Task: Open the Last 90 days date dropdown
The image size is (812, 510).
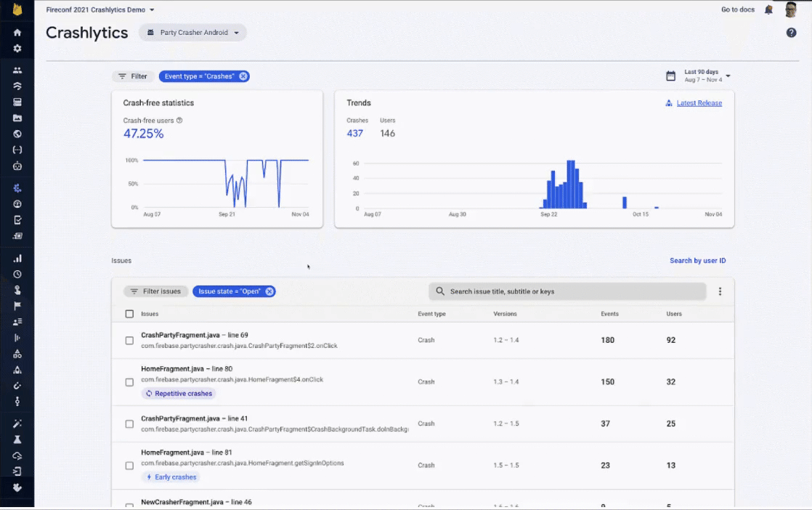Action: [x=707, y=76]
